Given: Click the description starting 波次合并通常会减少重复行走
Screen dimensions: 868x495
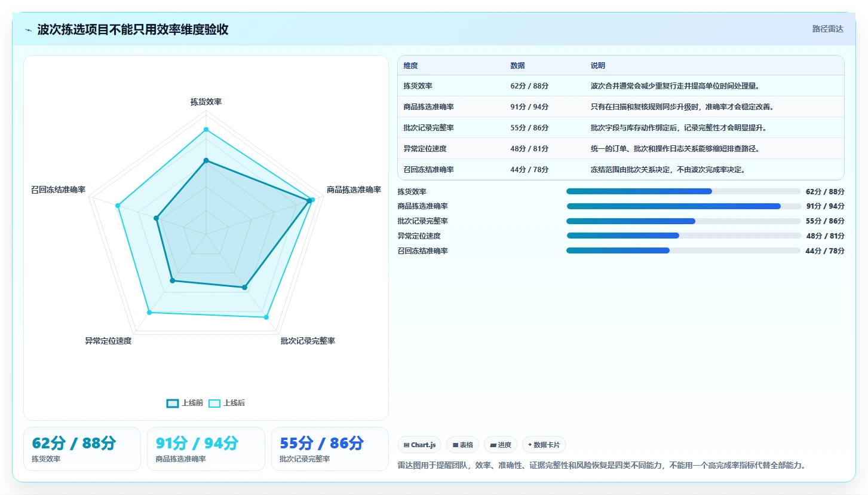Looking at the screenshot, I should (675, 86).
